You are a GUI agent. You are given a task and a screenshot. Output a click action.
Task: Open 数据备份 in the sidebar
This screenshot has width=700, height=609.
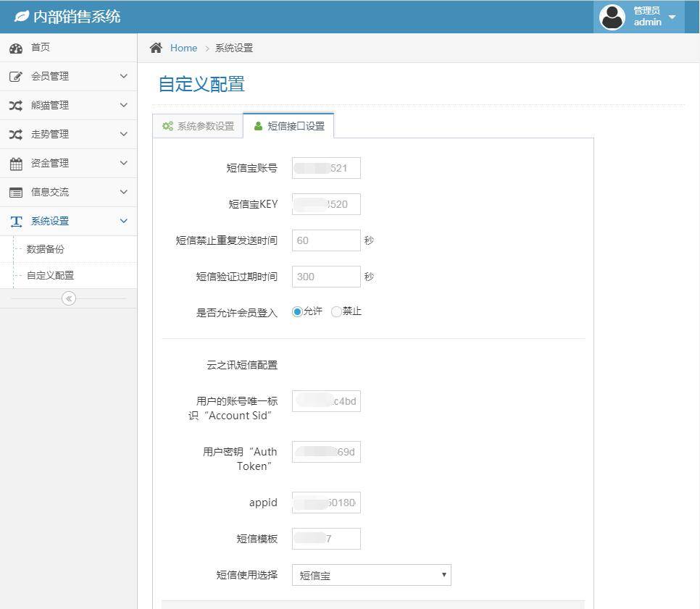tap(46, 249)
